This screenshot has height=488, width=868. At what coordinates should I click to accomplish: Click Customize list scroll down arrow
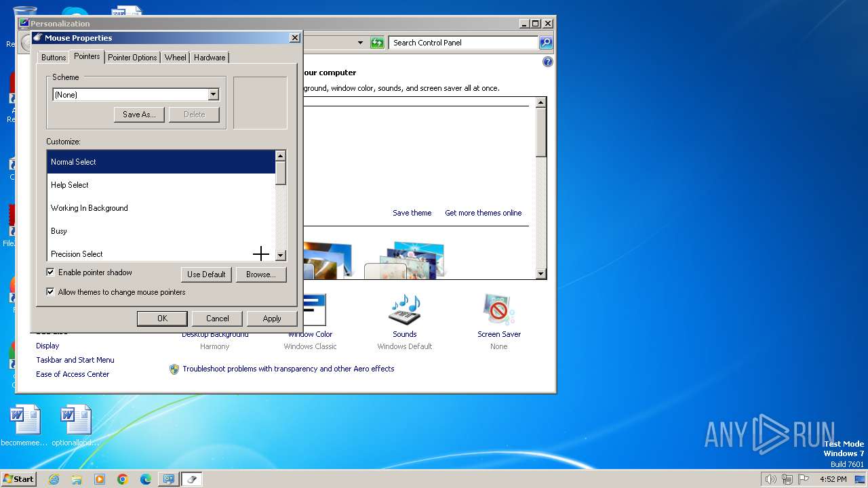(281, 256)
